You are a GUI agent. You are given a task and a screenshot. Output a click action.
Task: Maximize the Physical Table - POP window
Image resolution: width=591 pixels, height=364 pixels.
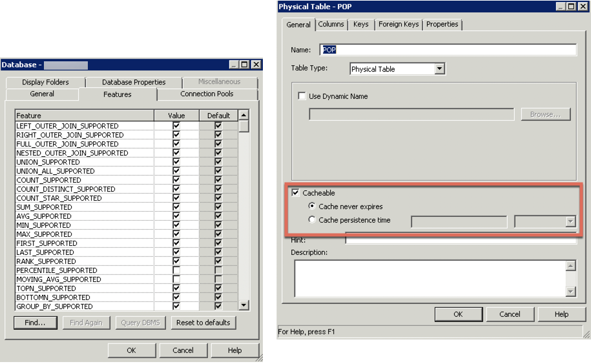coord(572,6)
